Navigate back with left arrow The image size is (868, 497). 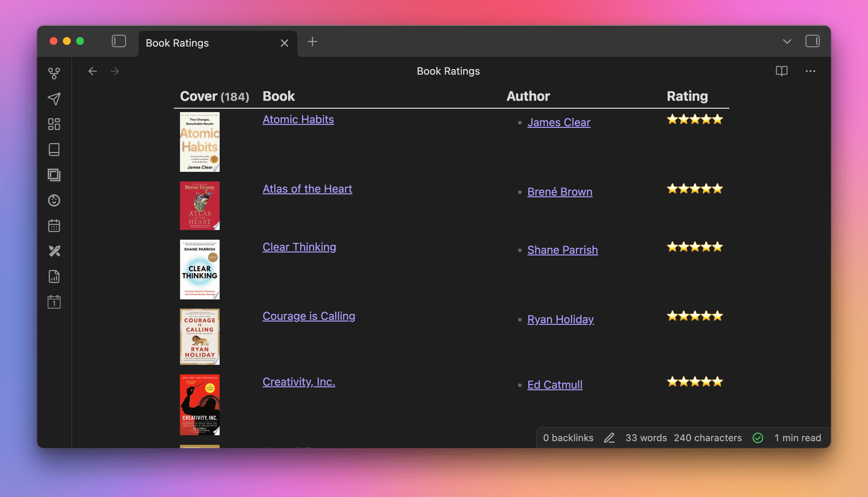(x=93, y=71)
